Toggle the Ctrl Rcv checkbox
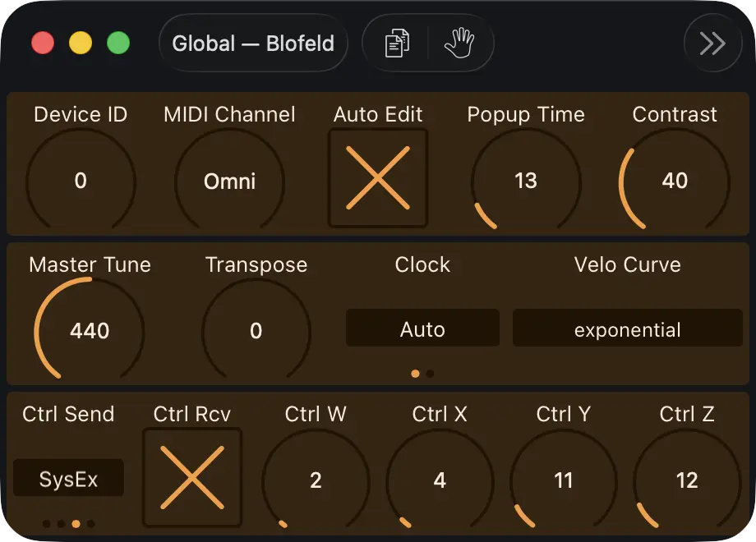The height and width of the screenshot is (542, 756). point(192,477)
